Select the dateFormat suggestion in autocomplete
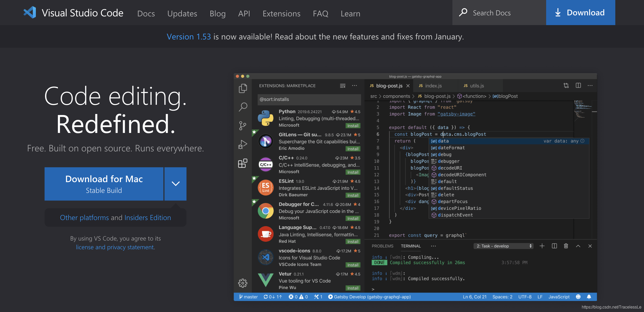This screenshot has width=644, height=312. [x=509, y=148]
